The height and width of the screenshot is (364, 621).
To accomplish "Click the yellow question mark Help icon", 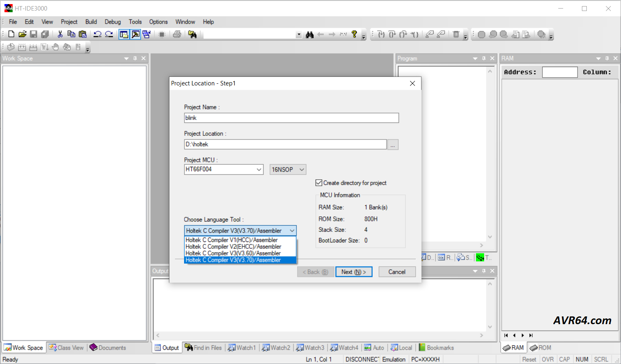I will point(354,35).
